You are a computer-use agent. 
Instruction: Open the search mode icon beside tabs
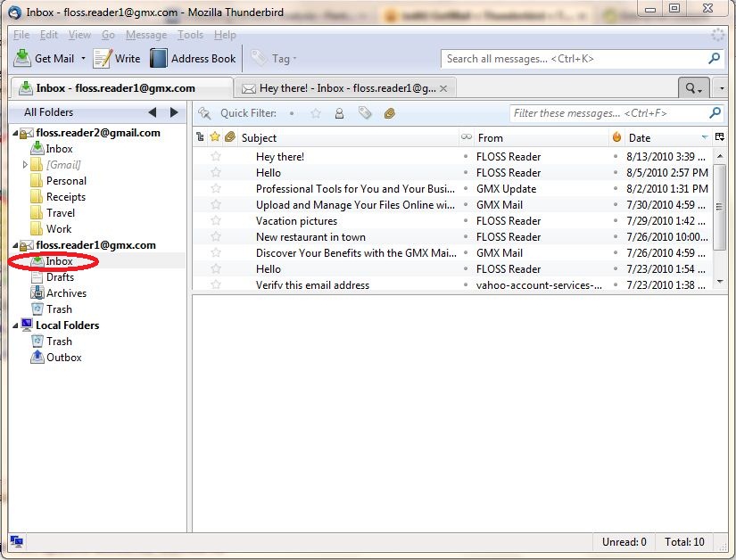click(691, 87)
